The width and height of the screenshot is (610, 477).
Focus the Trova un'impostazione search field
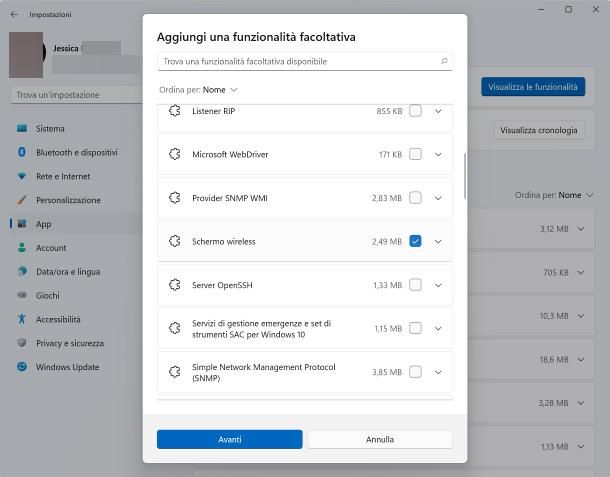[76, 95]
